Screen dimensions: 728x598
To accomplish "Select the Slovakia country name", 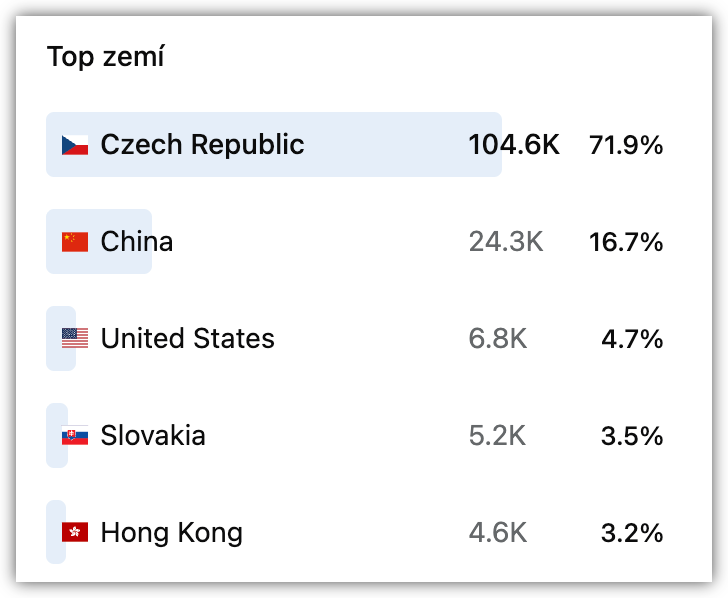I will [153, 436].
